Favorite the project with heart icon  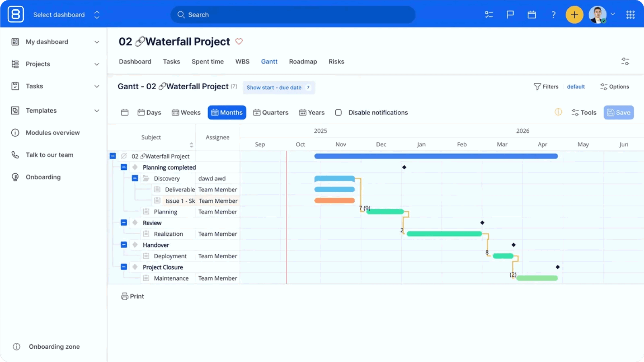point(239,41)
